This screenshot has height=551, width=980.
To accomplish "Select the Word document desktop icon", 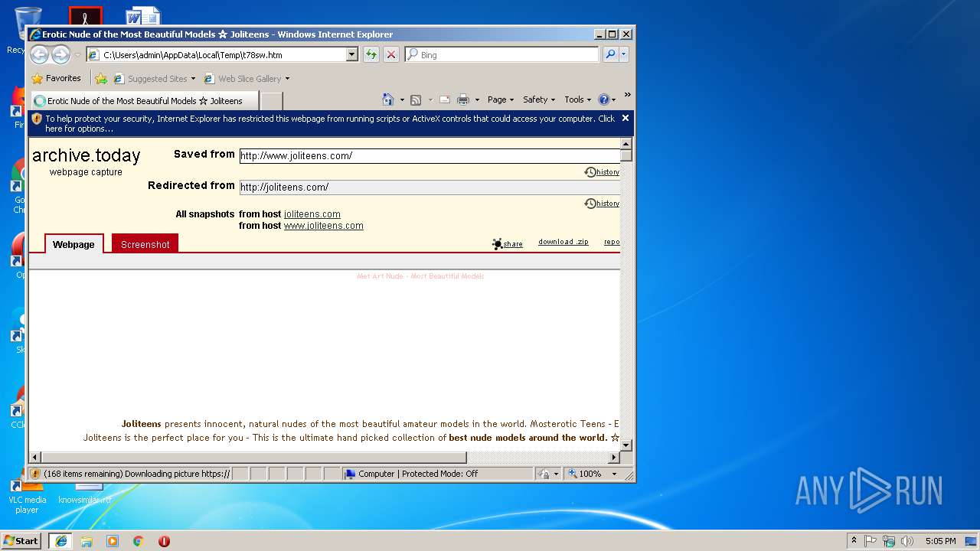I will click(144, 16).
